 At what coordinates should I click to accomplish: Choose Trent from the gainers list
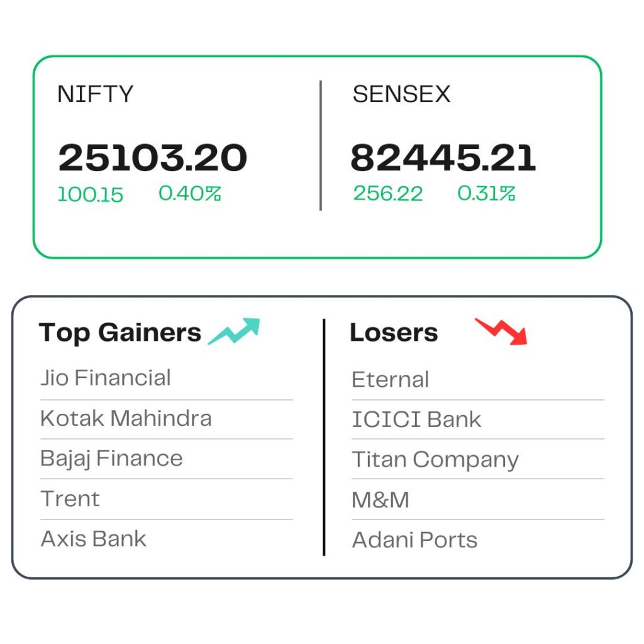70,499
